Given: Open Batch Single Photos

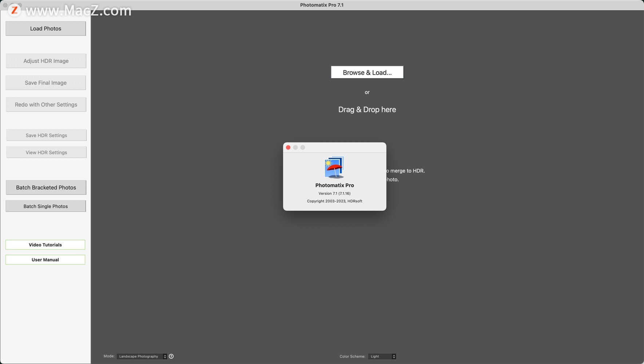Looking at the screenshot, I should pyautogui.click(x=45, y=206).
